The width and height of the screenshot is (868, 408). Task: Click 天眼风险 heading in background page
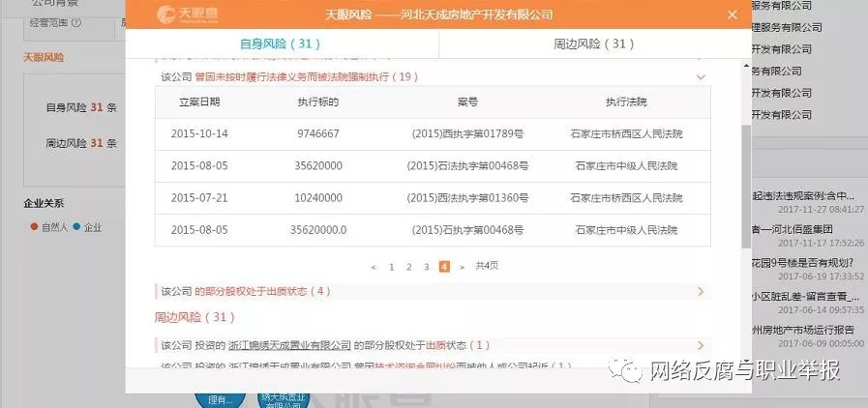(44, 57)
